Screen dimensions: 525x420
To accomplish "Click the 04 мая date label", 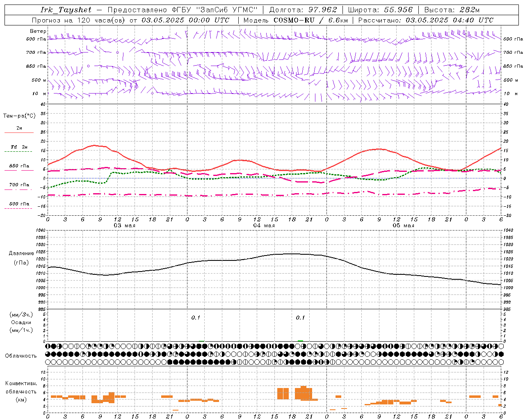I will click(x=264, y=226).
